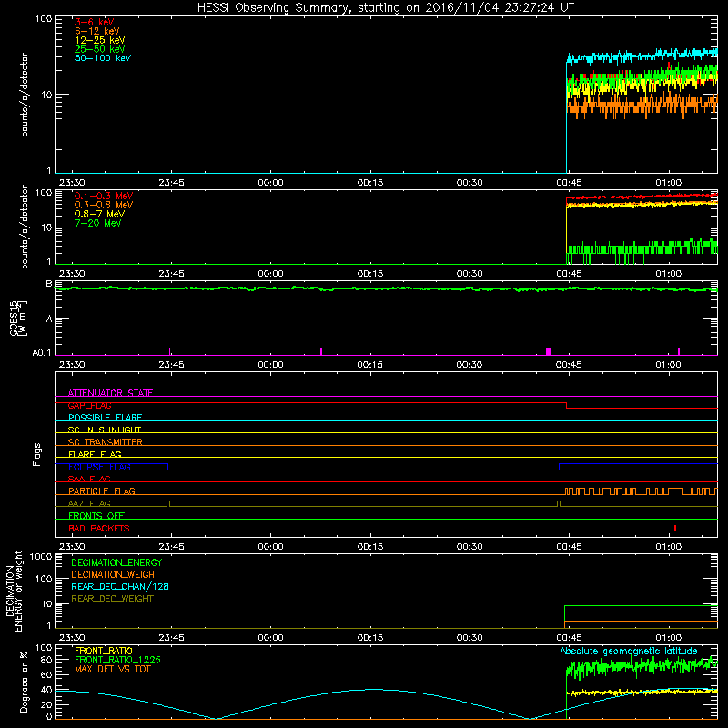Select the 6-12 keV legend label
Screen dimensions: 728x728
point(96,31)
